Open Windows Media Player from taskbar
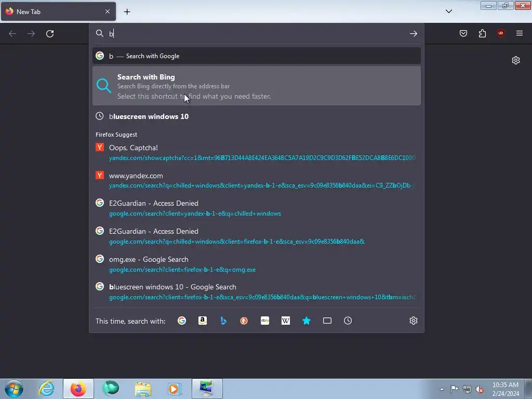The width and height of the screenshot is (532, 399). pyautogui.click(x=175, y=389)
